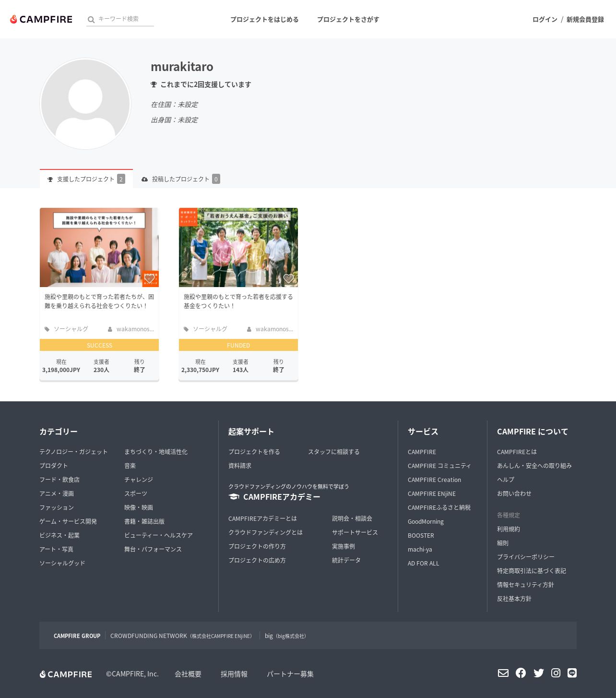This screenshot has height=698, width=616.
Task: Click お問い合わせ link
Action: (514, 493)
